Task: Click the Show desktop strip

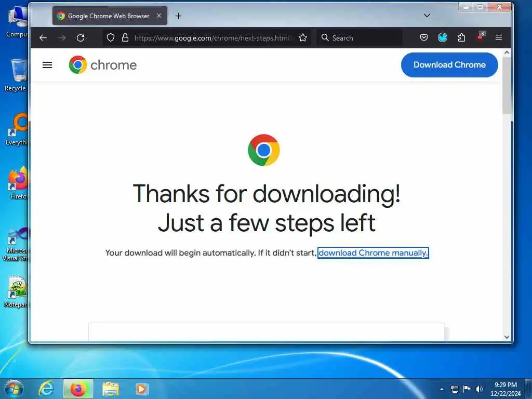Action: pyautogui.click(x=528, y=389)
